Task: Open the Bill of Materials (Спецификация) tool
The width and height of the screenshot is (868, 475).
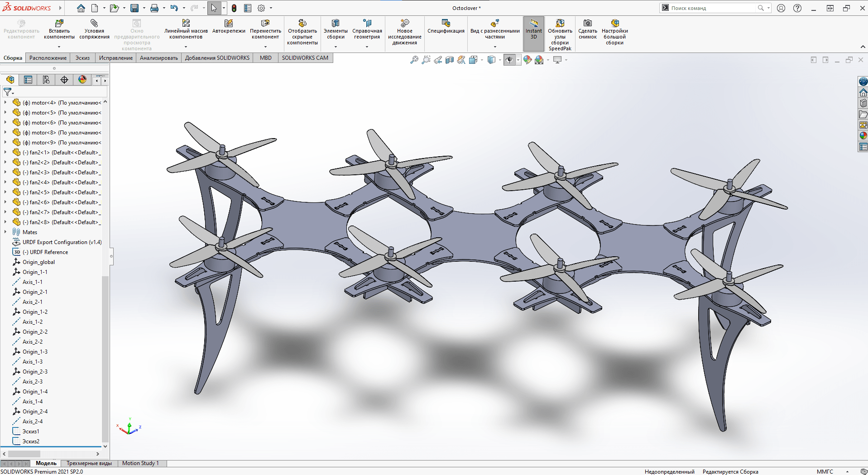Action: click(x=446, y=26)
